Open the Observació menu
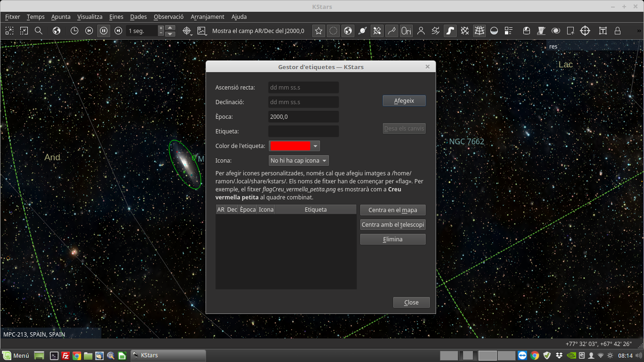644x362 pixels. [x=168, y=16]
